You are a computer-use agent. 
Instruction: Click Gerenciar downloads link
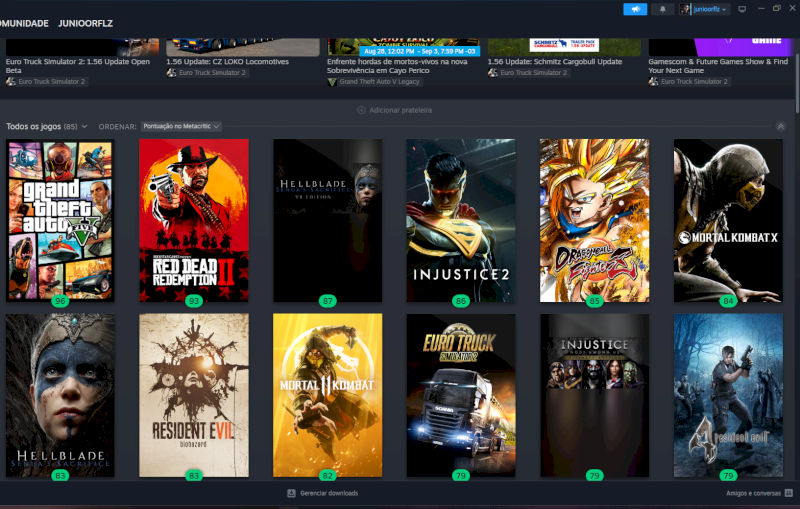[329, 493]
